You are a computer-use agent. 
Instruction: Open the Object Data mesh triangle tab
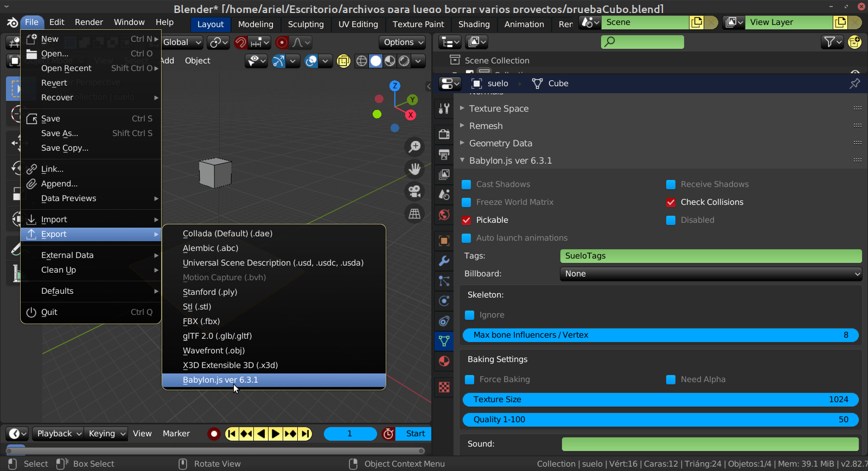[444, 341]
